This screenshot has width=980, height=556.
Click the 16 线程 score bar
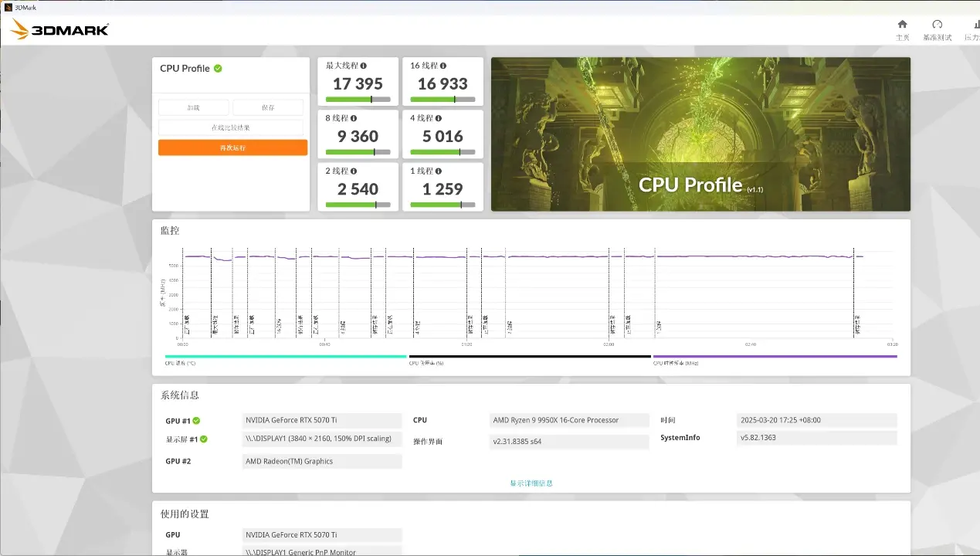pyautogui.click(x=443, y=99)
